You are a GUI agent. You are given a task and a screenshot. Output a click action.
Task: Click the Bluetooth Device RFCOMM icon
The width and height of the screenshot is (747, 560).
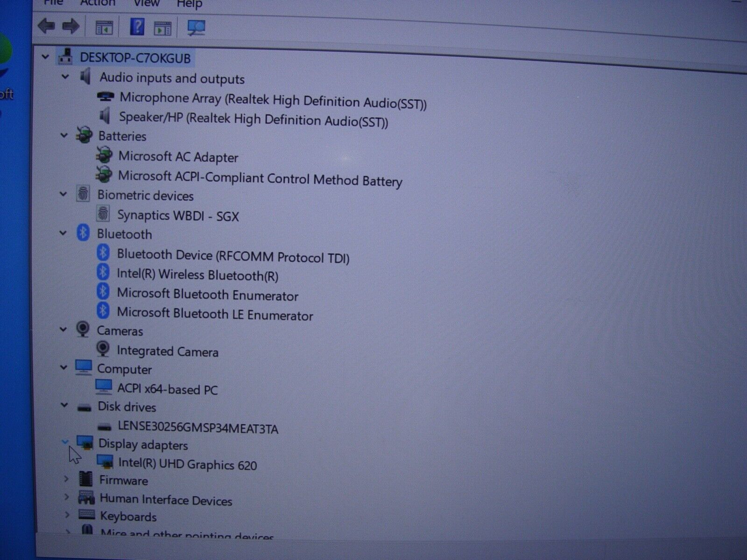click(103, 253)
